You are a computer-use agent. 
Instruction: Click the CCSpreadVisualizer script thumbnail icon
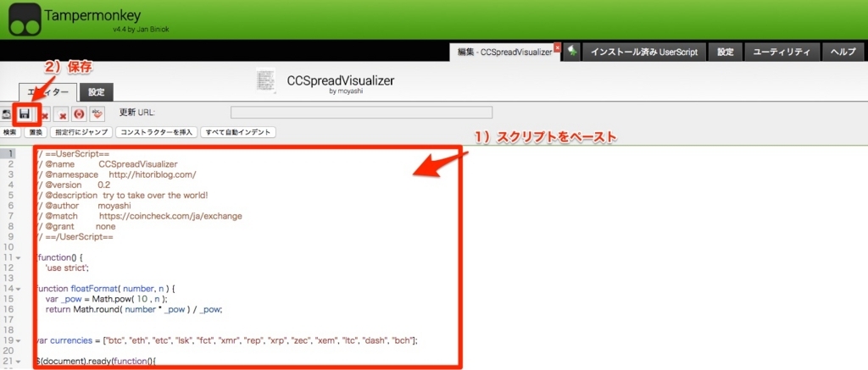(265, 81)
